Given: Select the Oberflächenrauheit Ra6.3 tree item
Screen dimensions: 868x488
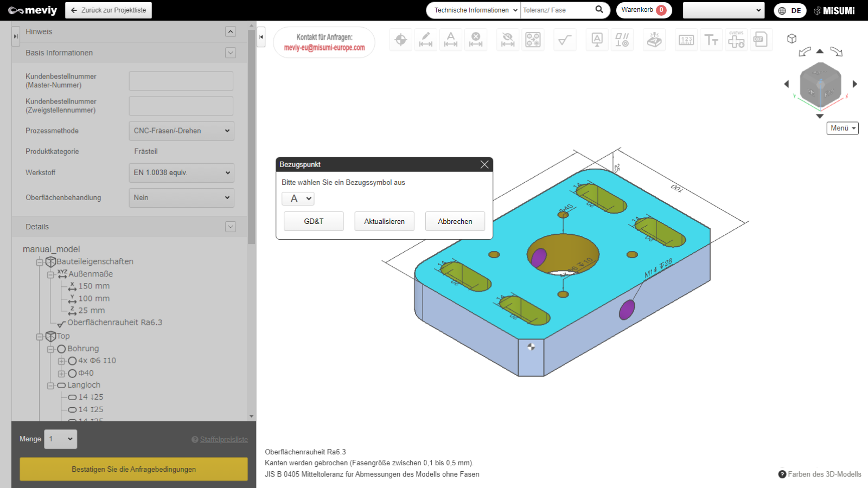Looking at the screenshot, I should click(x=114, y=323).
